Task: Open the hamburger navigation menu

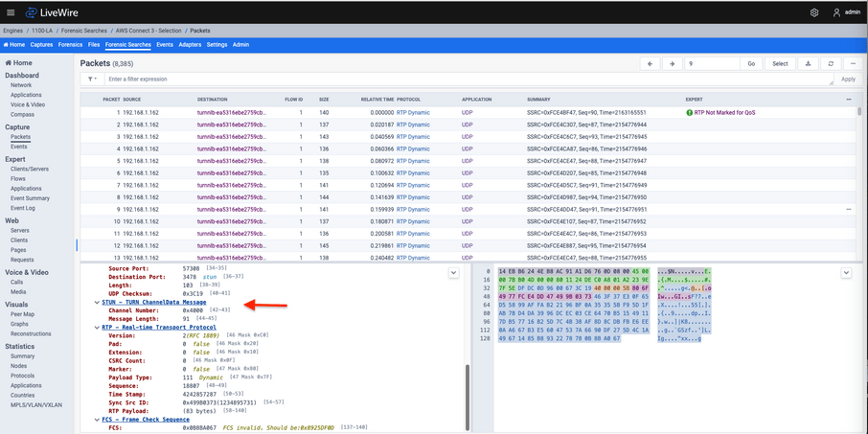Action: [11, 12]
